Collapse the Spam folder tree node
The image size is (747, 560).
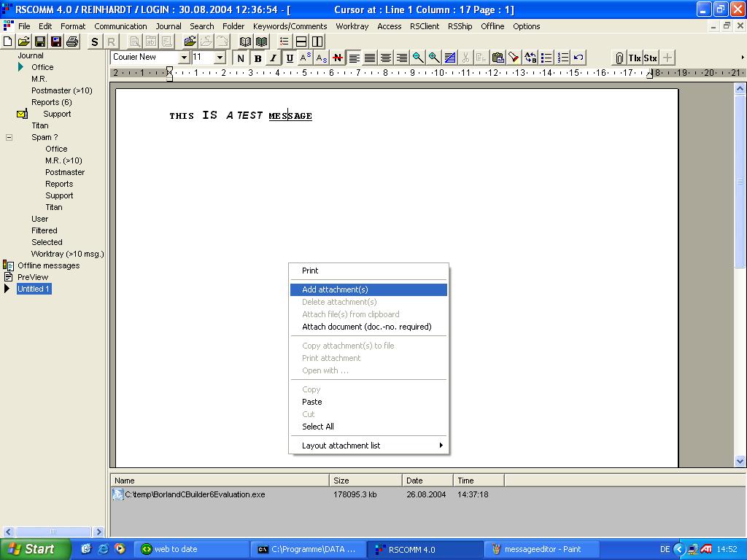pyautogui.click(x=9, y=137)
